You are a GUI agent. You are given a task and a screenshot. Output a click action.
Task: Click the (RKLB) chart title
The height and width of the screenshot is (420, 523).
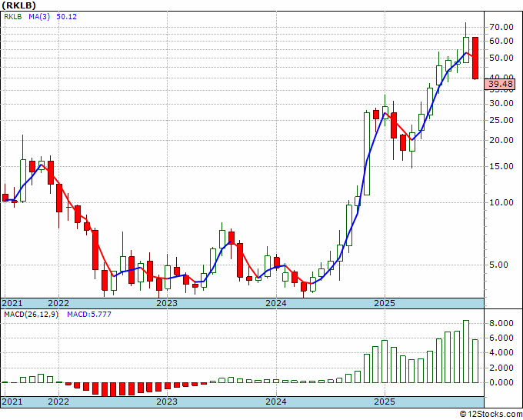[x=18, y=5]
